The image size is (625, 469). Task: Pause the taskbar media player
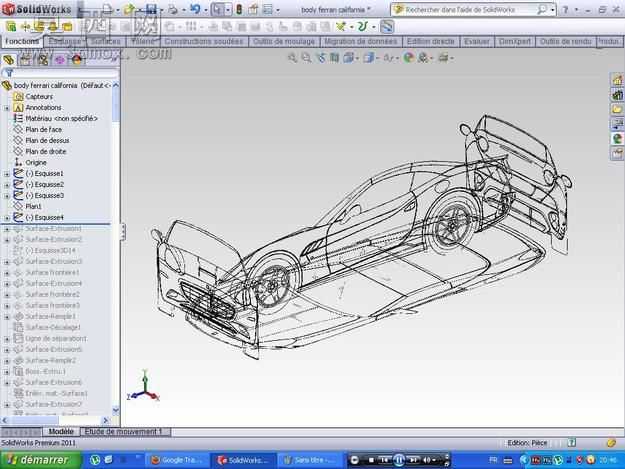click(399, 460)
